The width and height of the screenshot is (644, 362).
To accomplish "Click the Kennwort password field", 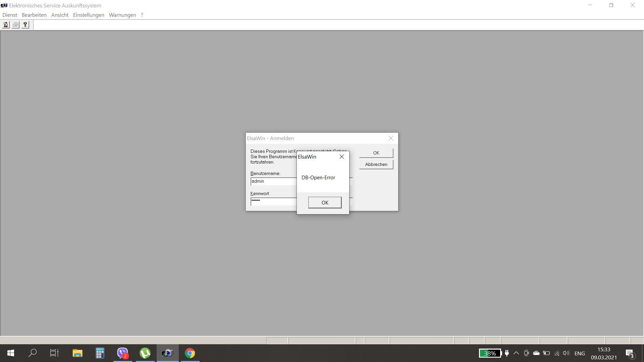I will tap(273, 201).
